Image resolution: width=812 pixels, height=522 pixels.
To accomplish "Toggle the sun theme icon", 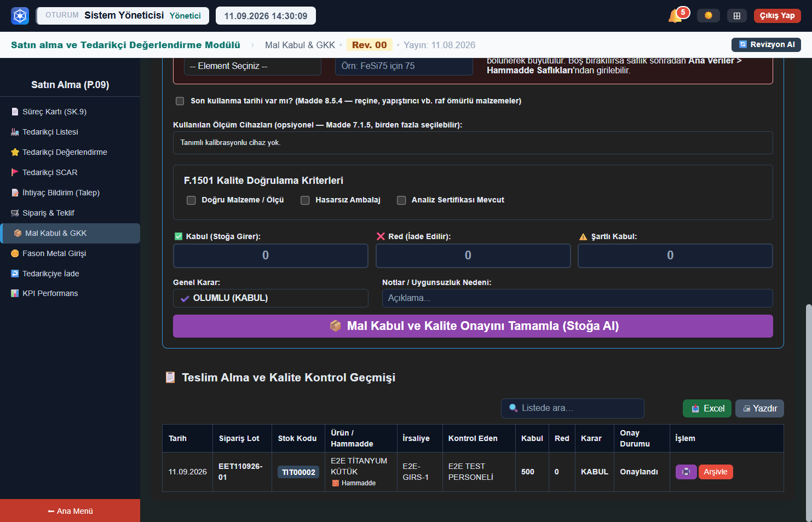I will [709, 16].
